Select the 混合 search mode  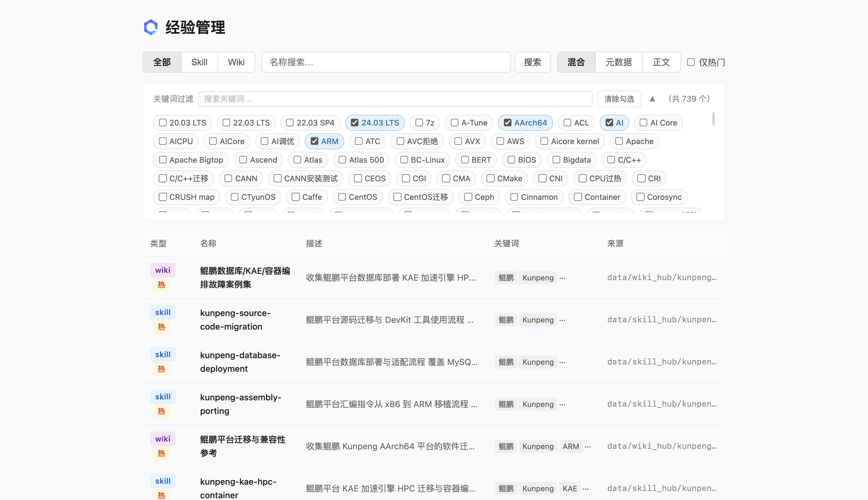coord(576,62)
